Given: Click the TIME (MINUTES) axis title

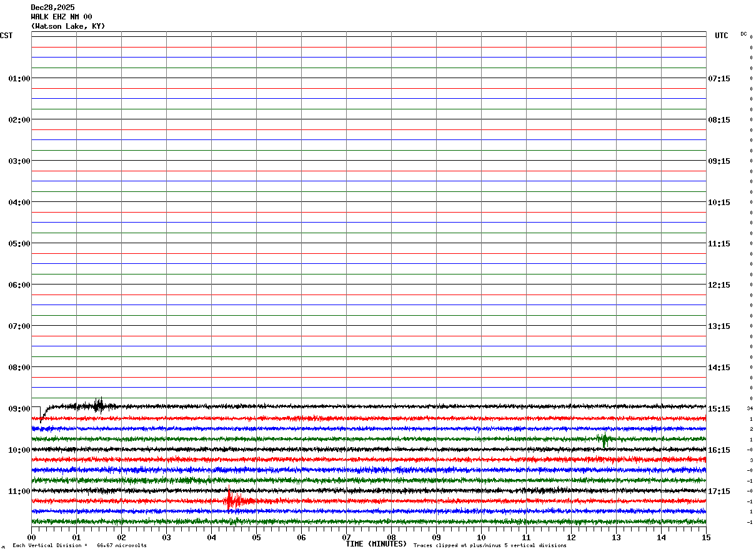Looking at the screenshot, I should coord(376,544).
